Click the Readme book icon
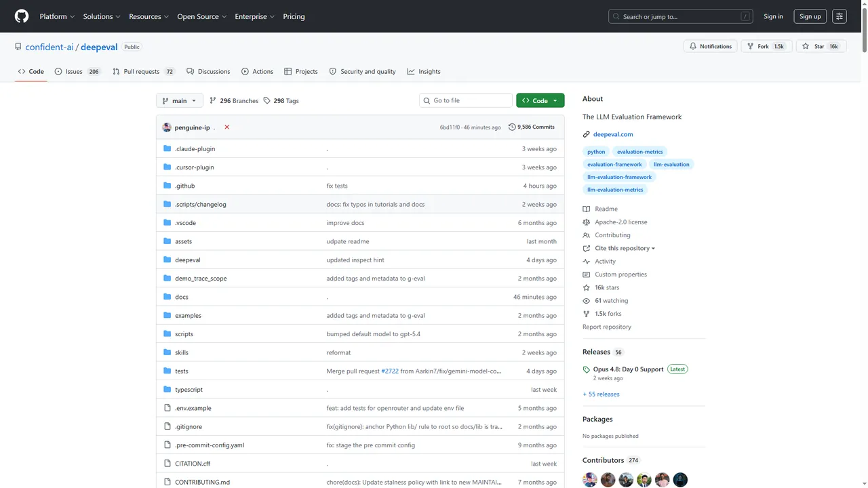This screenshot has height=488, width=868. coord(587,209)
